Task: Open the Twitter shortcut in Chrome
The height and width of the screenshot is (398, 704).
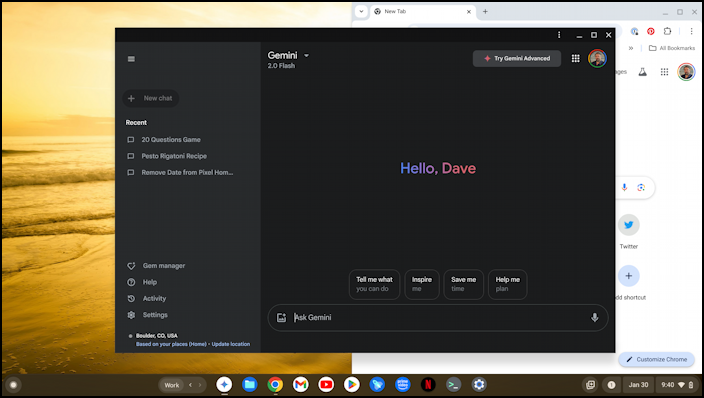Action: click(x=629, y=225)
